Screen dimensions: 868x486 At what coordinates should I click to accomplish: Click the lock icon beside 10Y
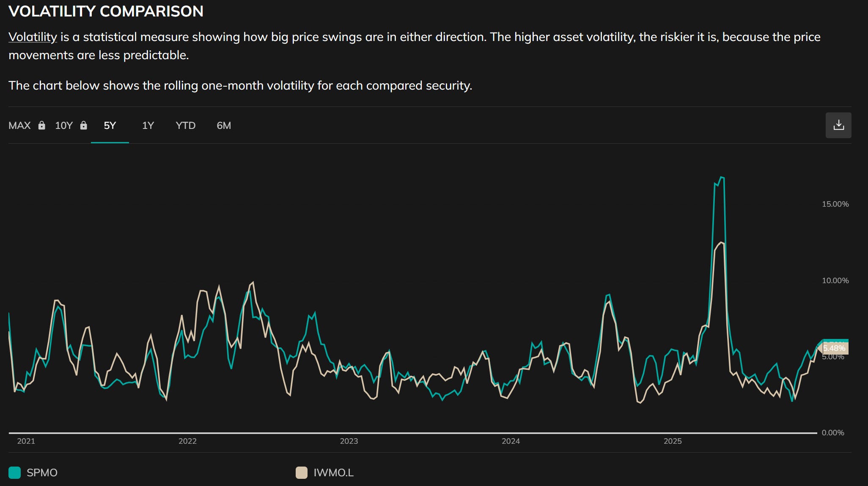tap(84, 126)
